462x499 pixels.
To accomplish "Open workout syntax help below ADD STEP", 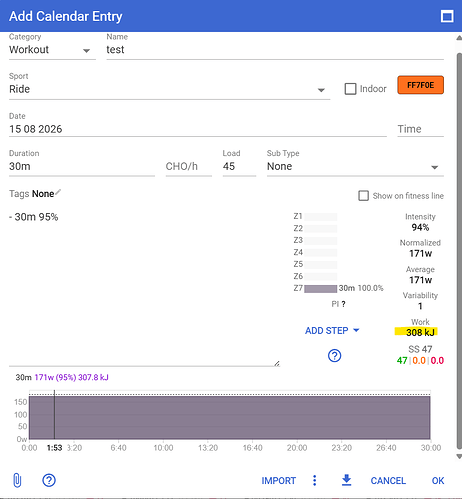I will point(334,356).
